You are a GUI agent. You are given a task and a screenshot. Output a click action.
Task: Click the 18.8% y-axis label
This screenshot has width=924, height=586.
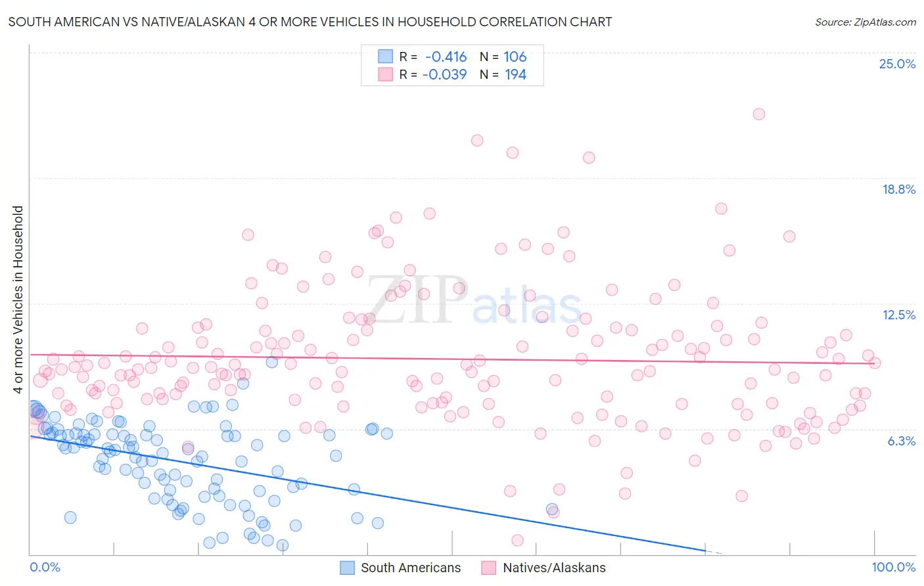[898, 189]
